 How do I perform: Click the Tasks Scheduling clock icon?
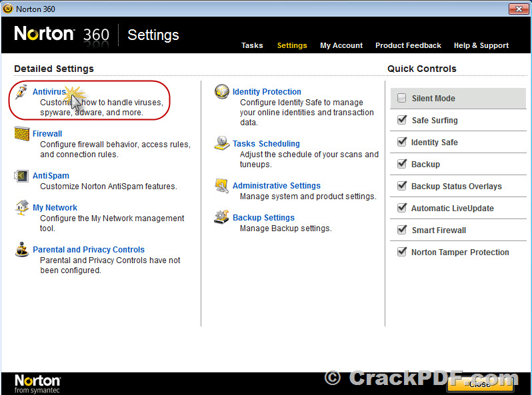coord(222,143)
